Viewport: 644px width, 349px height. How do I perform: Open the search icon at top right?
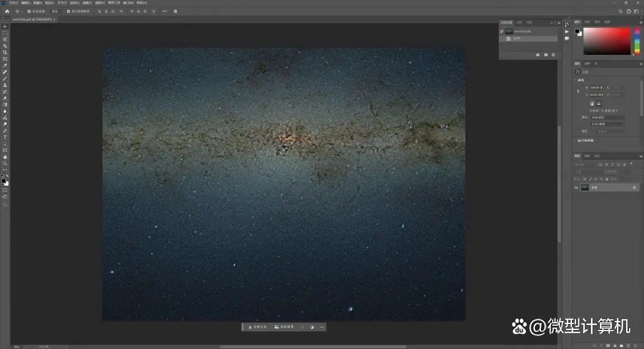(621, 11)
